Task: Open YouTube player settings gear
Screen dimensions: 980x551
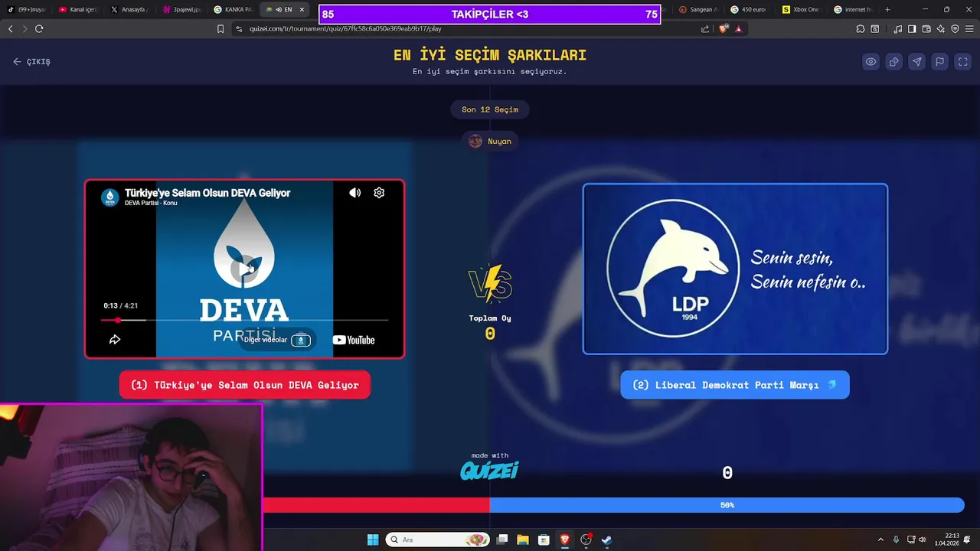Action: click(x=379, y=193)
